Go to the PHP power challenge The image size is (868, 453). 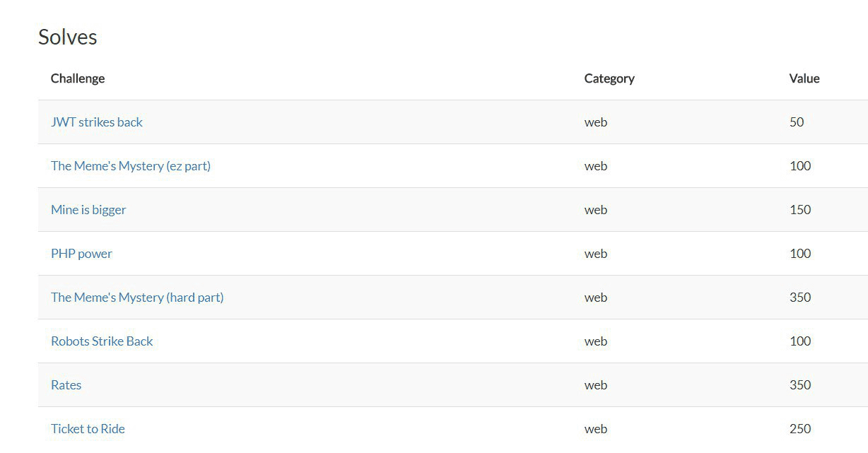81,254
